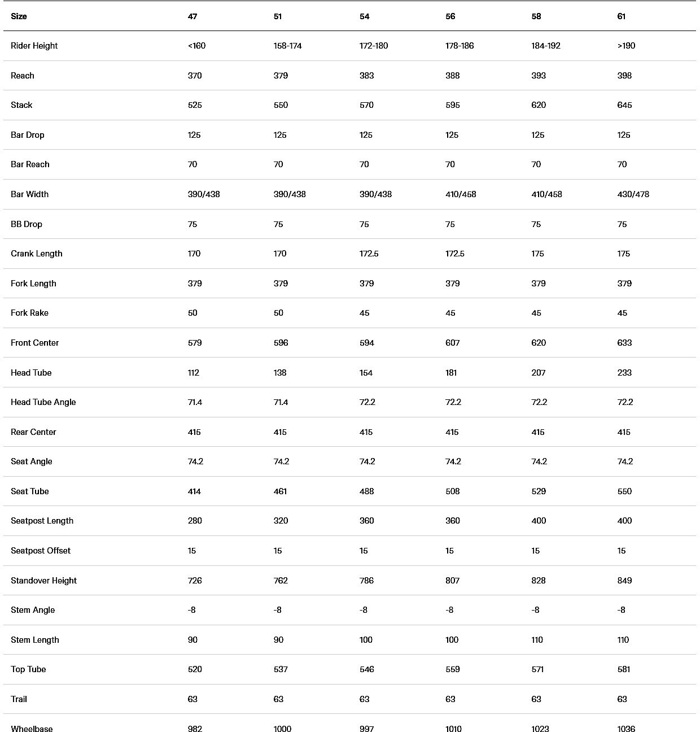Select the Stem Length row label

click(35, 640)
